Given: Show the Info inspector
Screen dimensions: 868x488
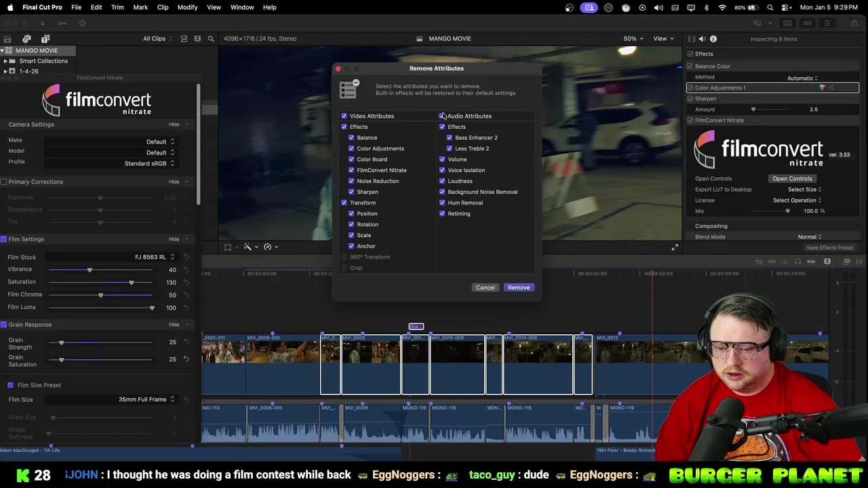Looking at the screenshot, I should coord(713,39).
